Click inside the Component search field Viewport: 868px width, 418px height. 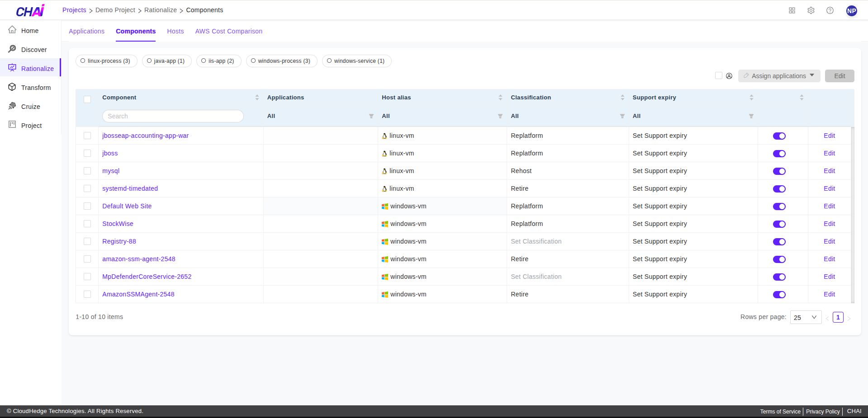coord(172,116)
